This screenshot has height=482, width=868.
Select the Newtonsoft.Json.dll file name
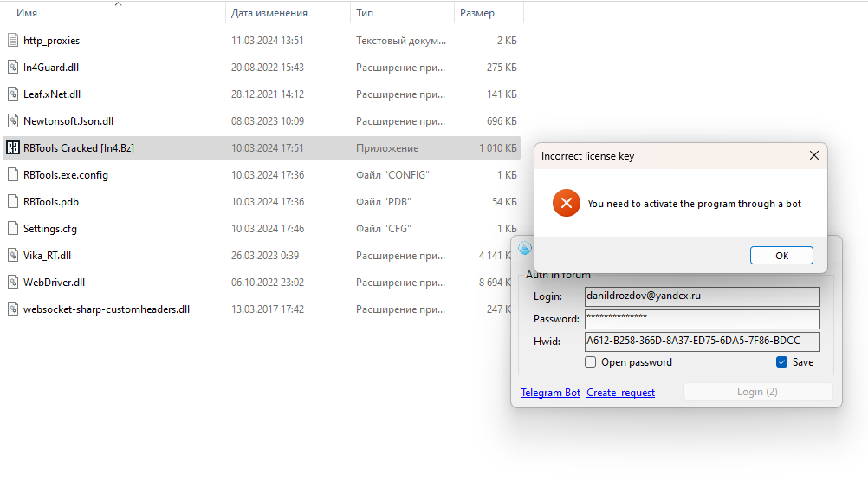tap(68, 120)
